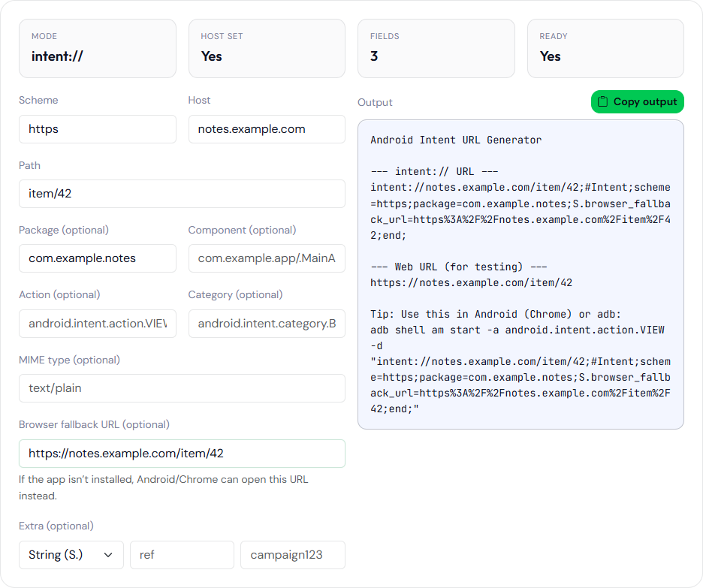Image resolution: width=703 pixels, height=588 pixels.
Task: Click the Category optional input field
Action: (x=267, y=324)
